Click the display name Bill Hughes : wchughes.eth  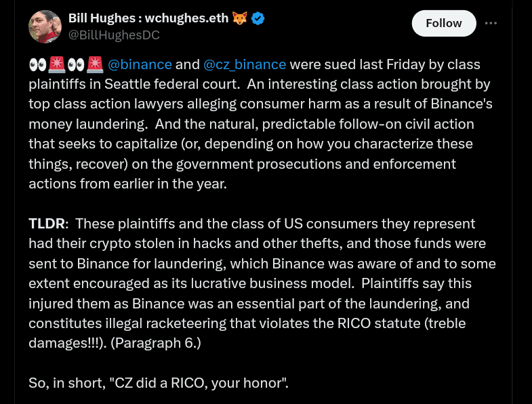point(148,18)
